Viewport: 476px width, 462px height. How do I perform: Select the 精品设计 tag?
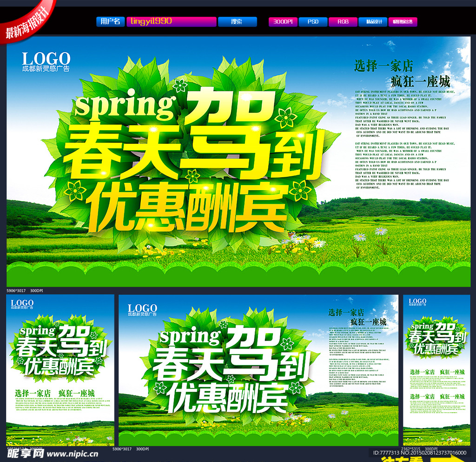[x=373, y=22]
